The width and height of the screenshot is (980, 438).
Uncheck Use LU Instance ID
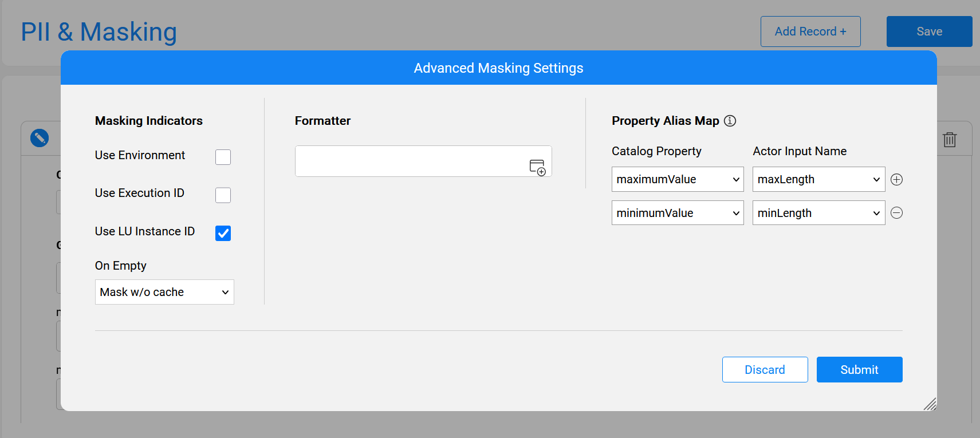click(223, 233)
